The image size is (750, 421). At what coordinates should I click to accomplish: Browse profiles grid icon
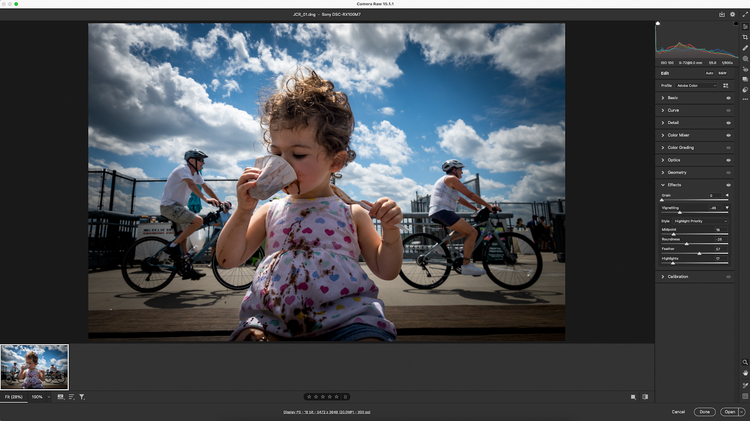coord(726,86)
